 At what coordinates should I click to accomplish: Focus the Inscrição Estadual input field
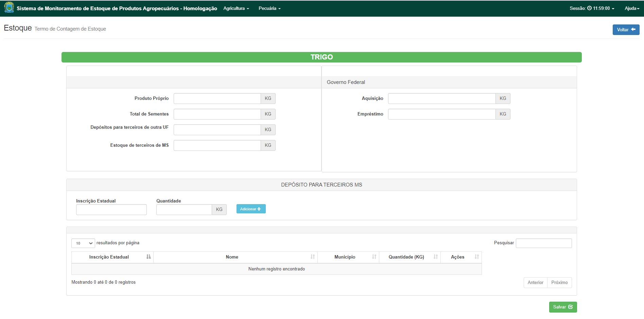111,210
